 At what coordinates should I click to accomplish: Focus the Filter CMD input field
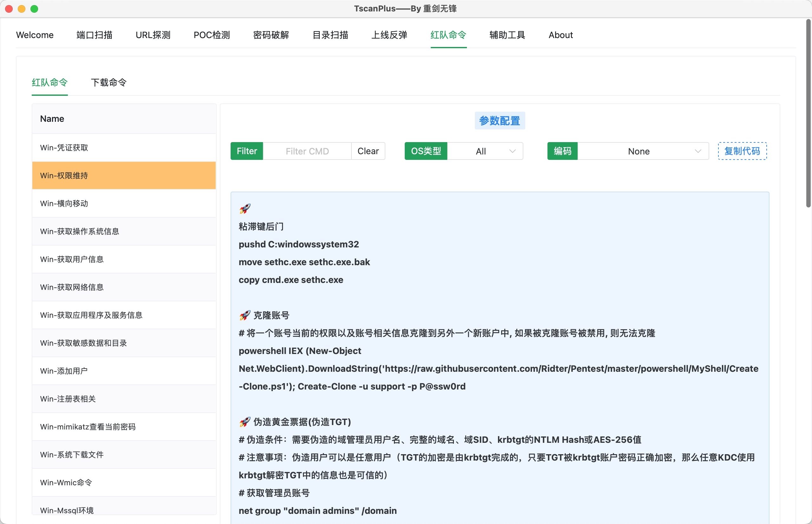[307, 151]
